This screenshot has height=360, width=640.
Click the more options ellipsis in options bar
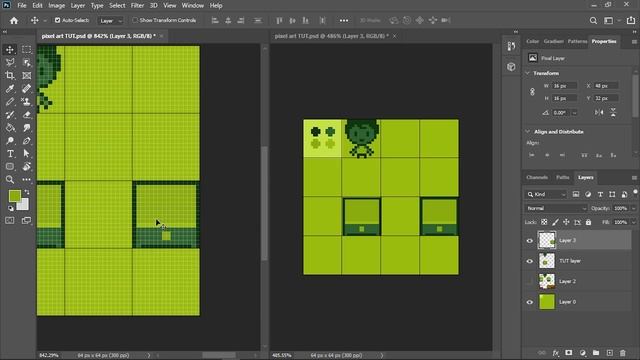point(344,20)
